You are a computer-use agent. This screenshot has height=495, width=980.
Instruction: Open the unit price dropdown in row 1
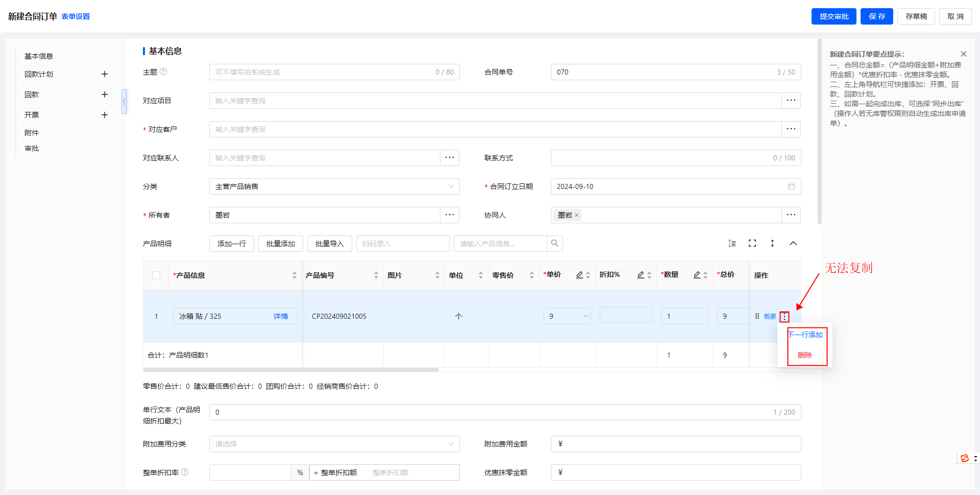585,316
